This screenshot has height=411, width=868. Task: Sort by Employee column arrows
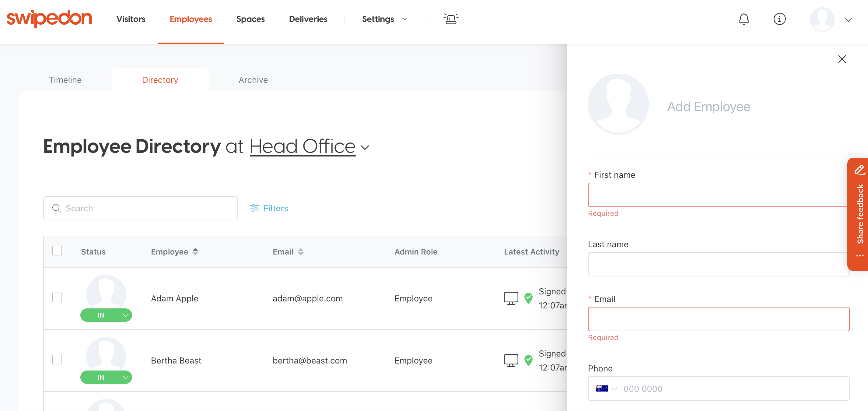click(195, 251)
